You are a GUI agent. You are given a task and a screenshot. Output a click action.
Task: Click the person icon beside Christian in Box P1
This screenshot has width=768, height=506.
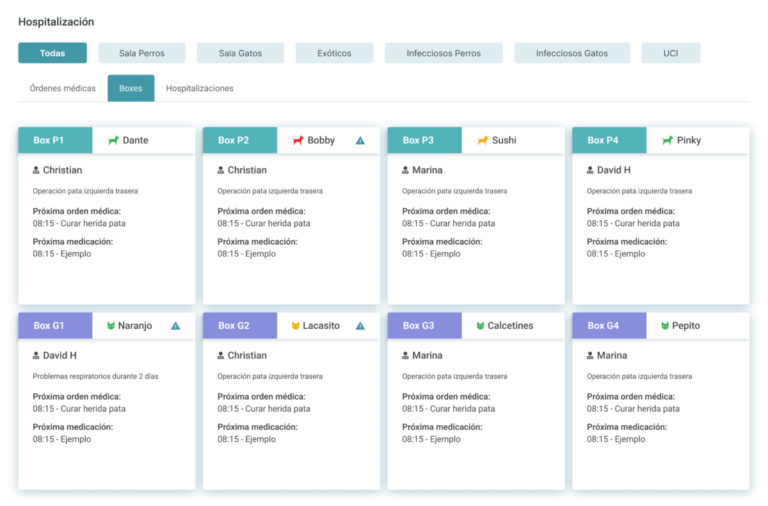(x=37, y=170)
